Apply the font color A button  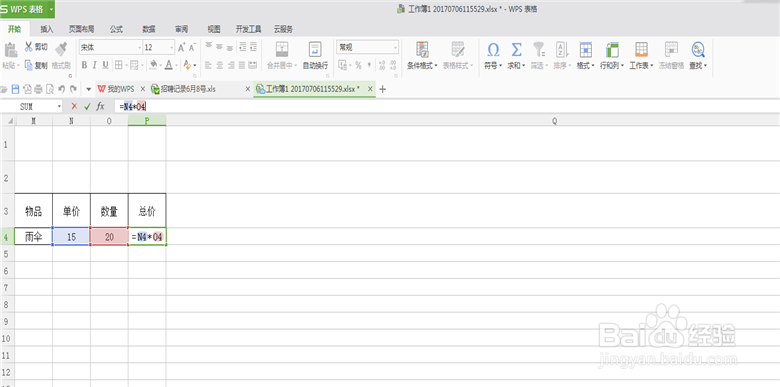(x=169, y=65)
